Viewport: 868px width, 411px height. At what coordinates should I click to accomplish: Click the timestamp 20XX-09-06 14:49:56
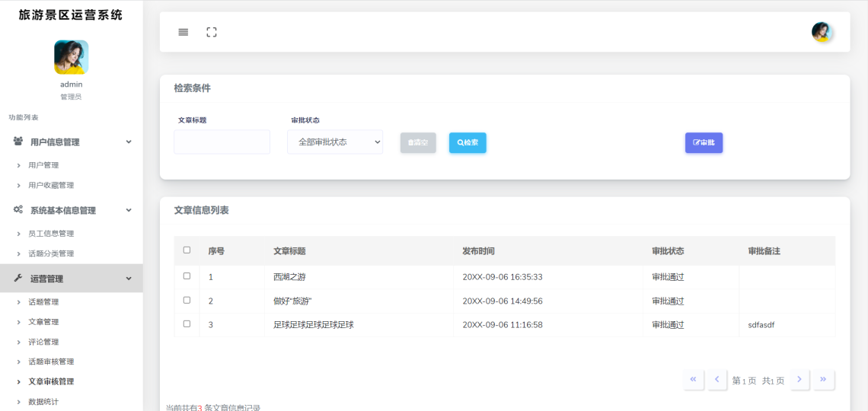(x=502, y=301)
